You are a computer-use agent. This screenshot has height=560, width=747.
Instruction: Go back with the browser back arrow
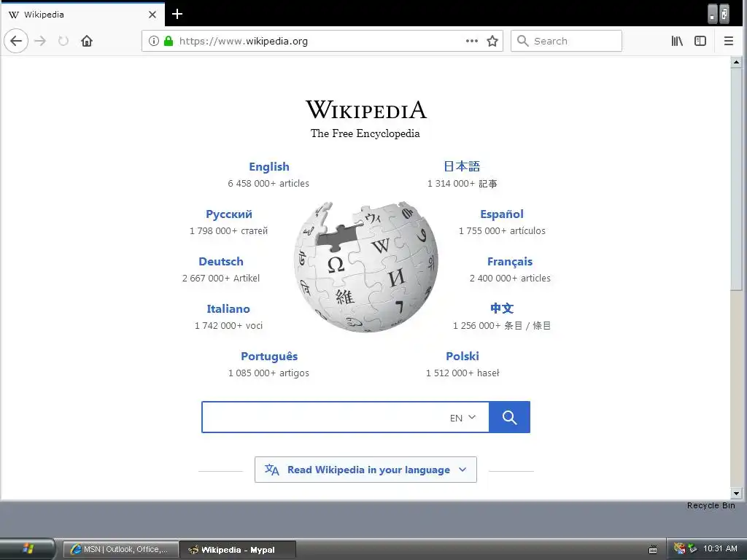pyautogui.click(x=16, y=41)
